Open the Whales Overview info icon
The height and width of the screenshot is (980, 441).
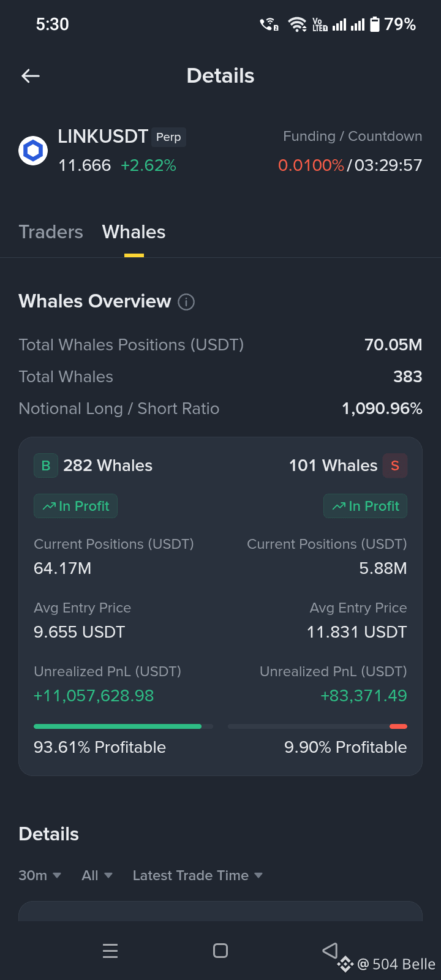pyautogui.click(x=186, y=302)
